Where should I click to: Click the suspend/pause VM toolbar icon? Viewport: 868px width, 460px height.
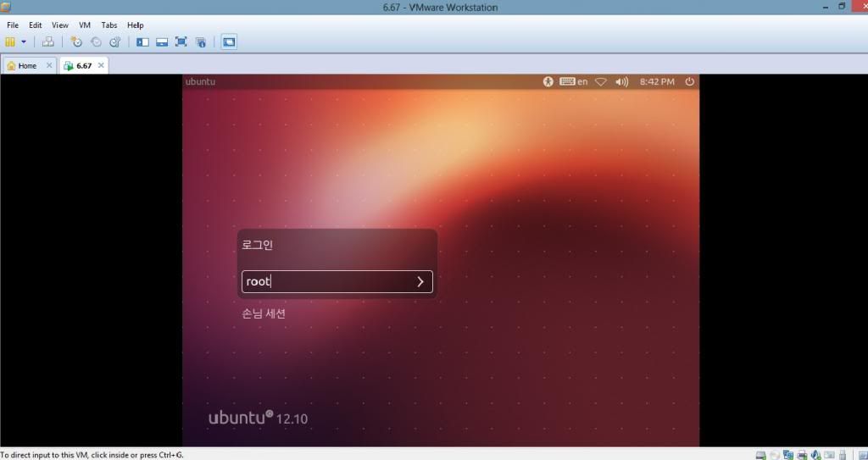10,42
